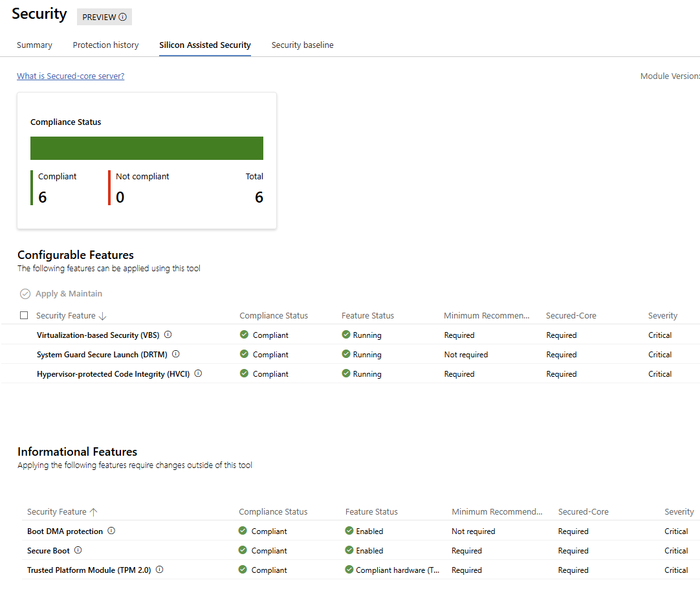Sort Configurable Features by Security Feature column

coord(65,316)
